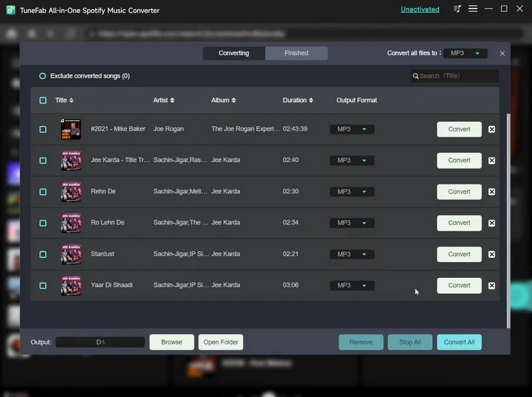Click the Rehn De album thumbnail
Viewport: 532px width, 397px height.
point(71,192)
